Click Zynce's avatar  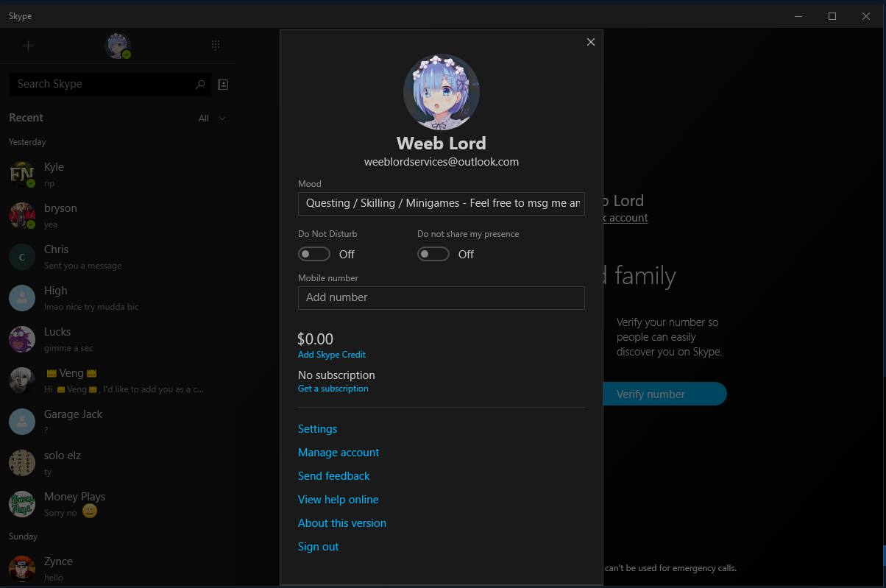click(22, 569)
